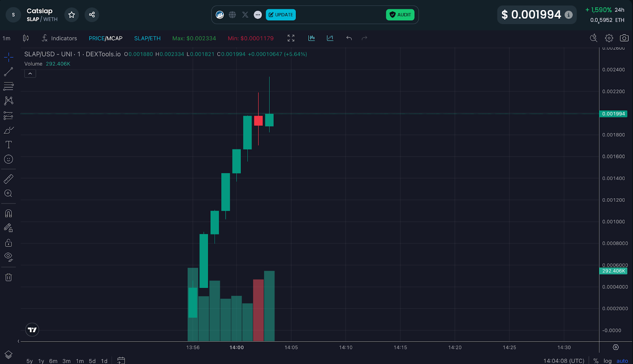Toggle auto scale for chart
This screenshot has width=633, height=364.
point(622,361)
